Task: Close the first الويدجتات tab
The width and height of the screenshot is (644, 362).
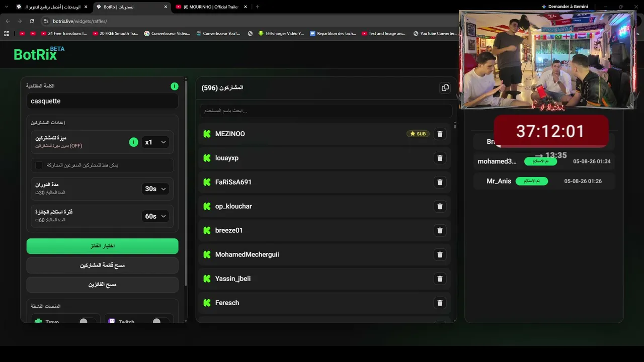Action: coord(86,7)
